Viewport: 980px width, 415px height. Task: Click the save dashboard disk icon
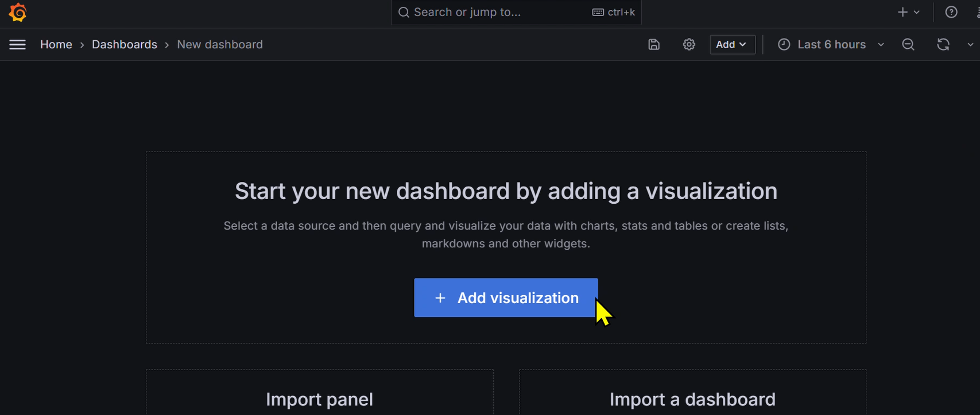[654, 45]
